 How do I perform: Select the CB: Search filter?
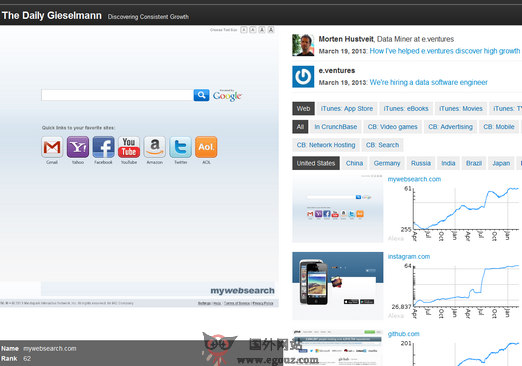tap(382, 145)
